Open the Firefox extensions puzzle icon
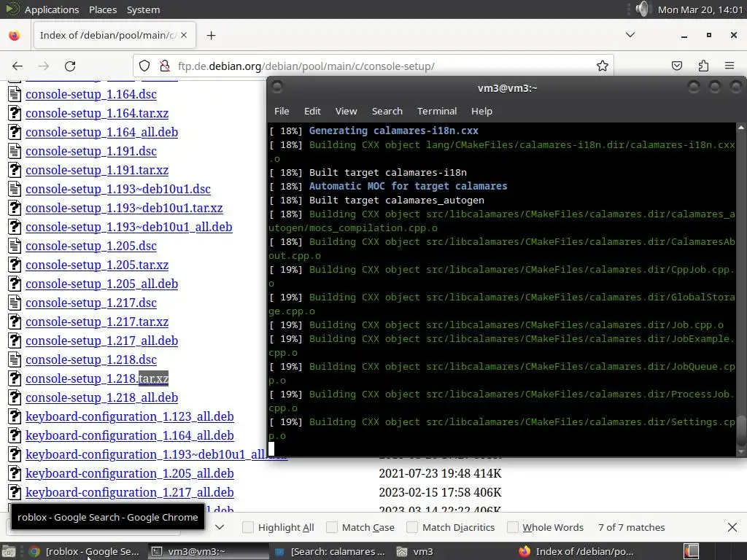747x560 pixels. coord(703,66)
